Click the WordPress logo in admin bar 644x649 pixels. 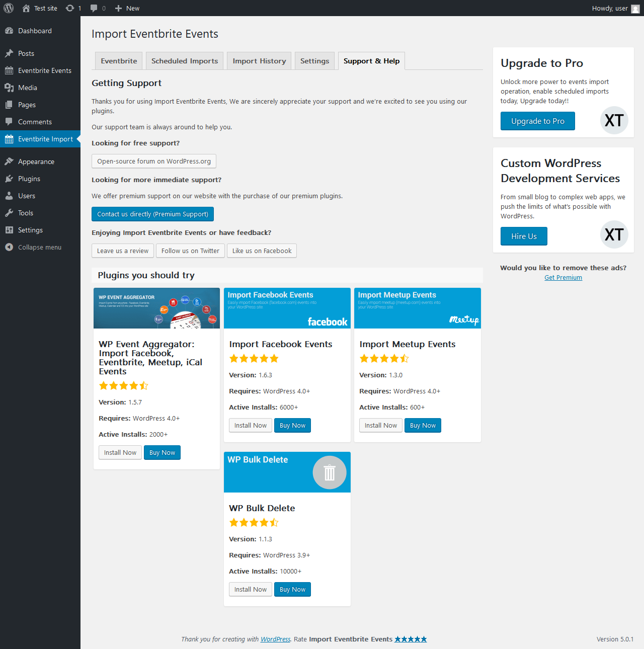pyautogui.click(x=9, y=8)
